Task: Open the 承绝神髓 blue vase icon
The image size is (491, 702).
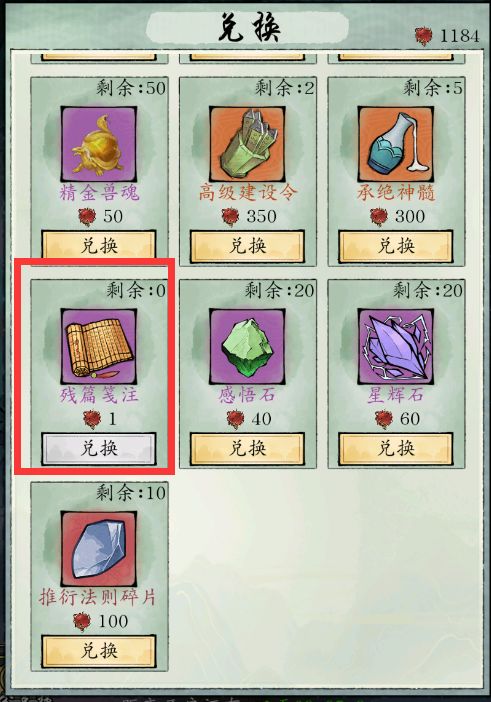Action: 396,144
